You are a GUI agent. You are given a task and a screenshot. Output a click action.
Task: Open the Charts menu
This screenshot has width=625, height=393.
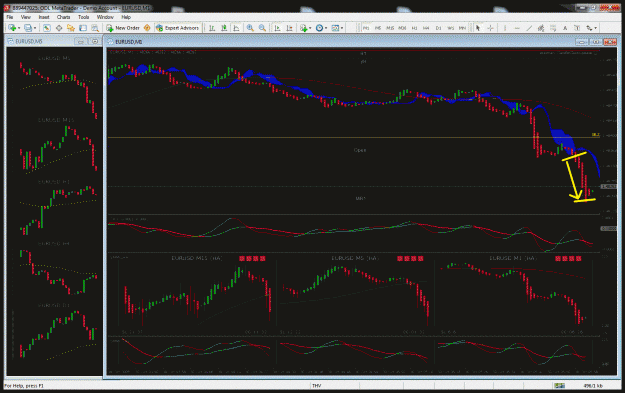point(63,17)
